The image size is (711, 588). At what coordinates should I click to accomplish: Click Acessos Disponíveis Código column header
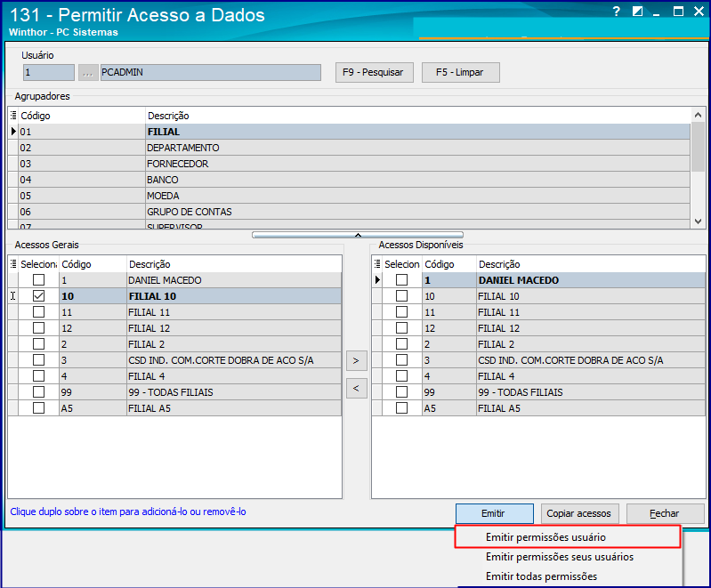pos(448,264)
